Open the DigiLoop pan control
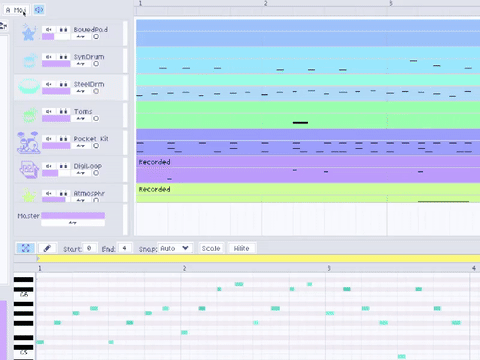Image resolution: width=480 pixels, height=360 pixels. [x=81, y=173]
